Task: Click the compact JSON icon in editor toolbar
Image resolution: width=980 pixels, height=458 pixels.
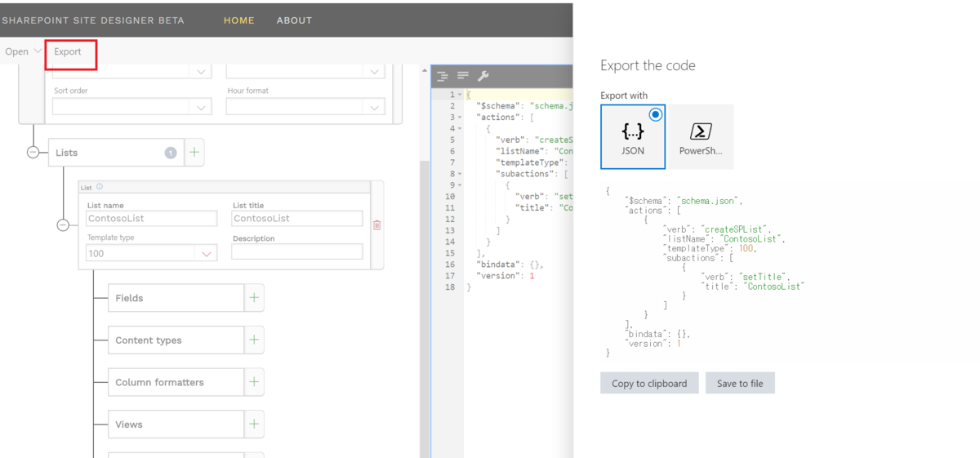Action: coord(463,76)
